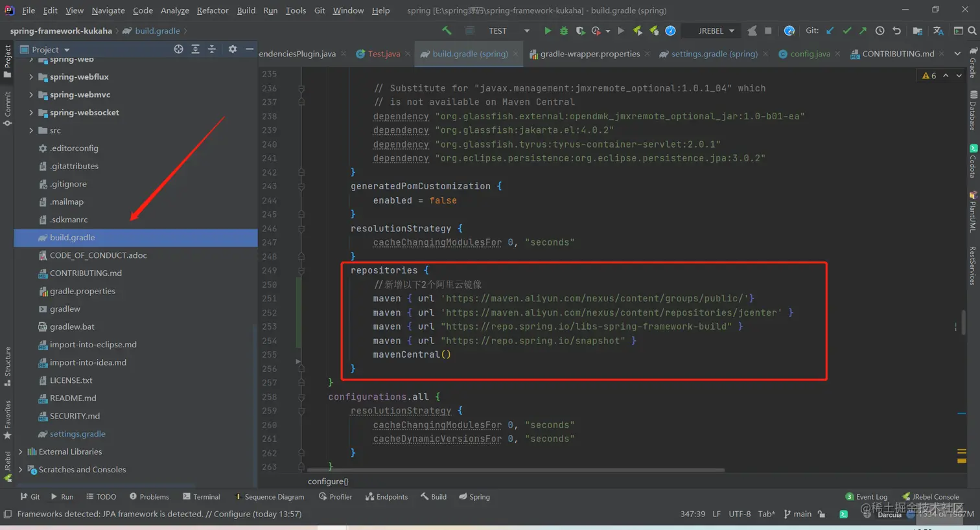Image resolution: width=980 pixels, height=530 pixels.
Task: Expand the spring-webmvc module folder
Action: (31, 95)
